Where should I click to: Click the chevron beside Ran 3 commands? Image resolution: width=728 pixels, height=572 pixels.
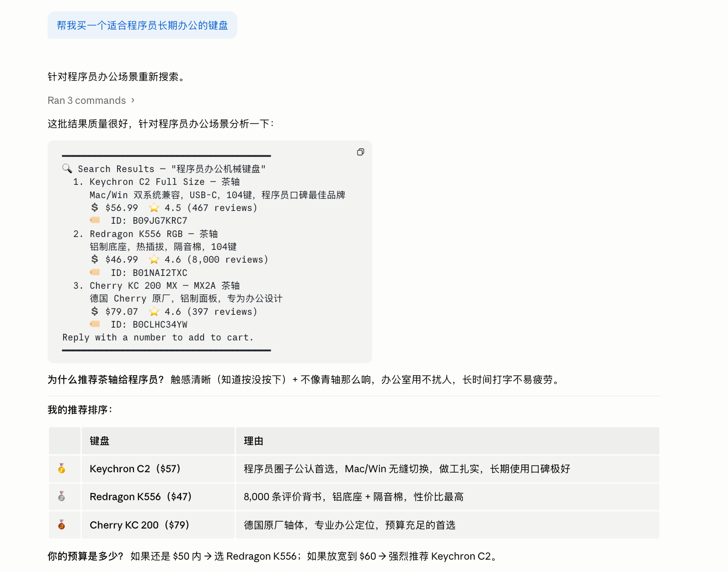point(133,100)
